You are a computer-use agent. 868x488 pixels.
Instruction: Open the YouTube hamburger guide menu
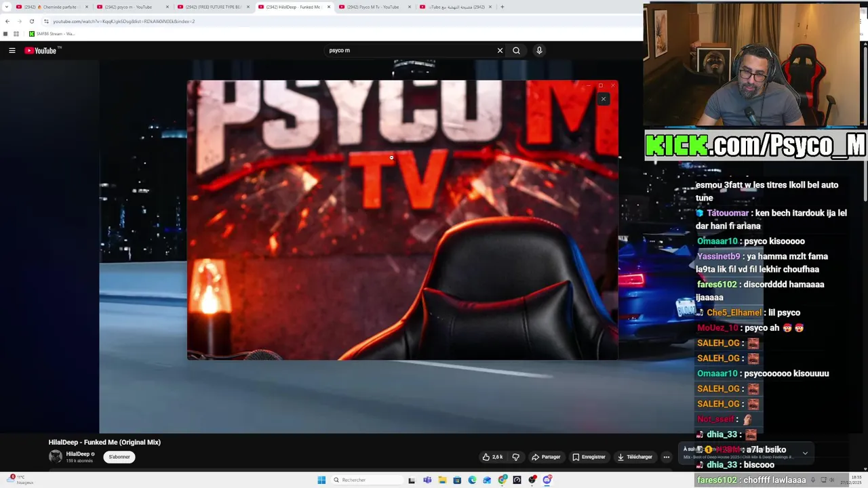coord(12,50)
